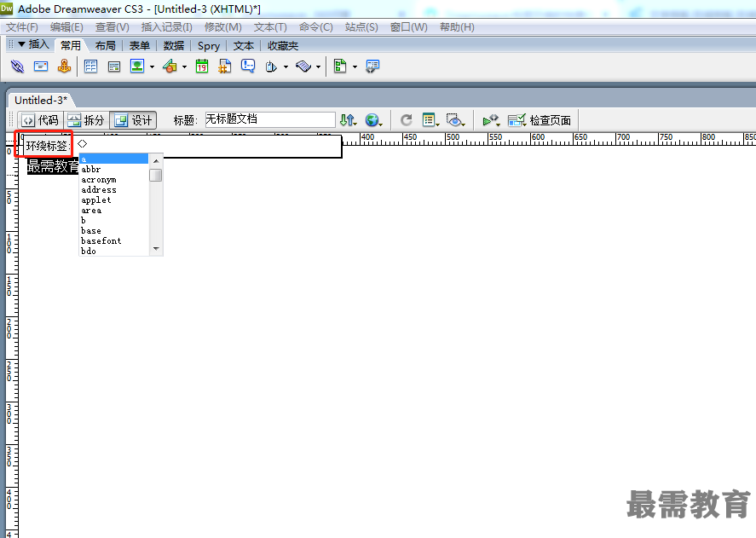Open the 文本(T) menu
The image size is (756, 538).
point(270,27)
